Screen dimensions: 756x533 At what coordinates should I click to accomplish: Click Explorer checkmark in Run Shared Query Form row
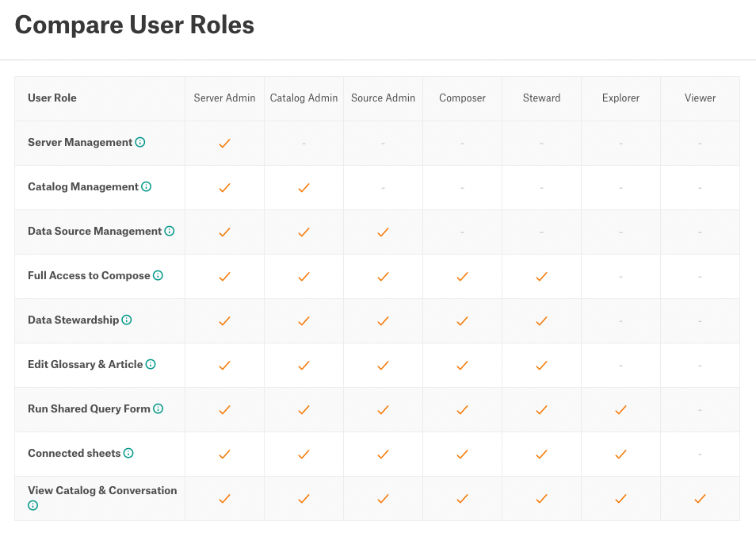click(620, 409)
